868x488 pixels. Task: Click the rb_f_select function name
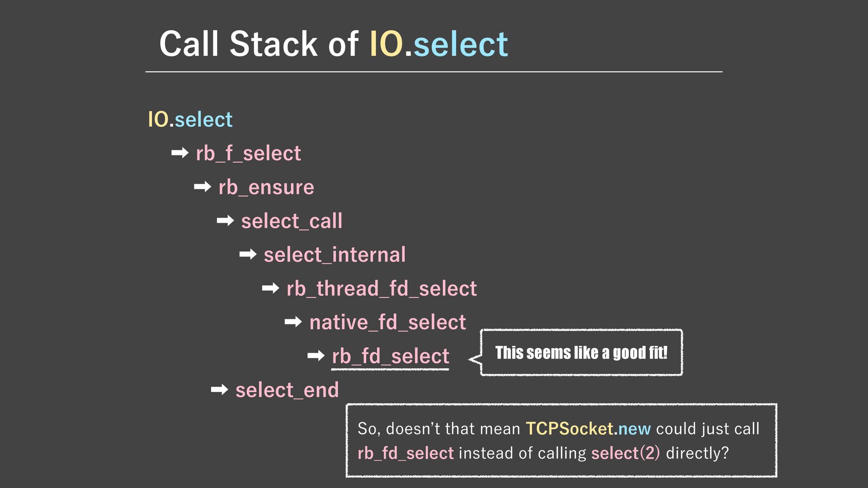248,153
